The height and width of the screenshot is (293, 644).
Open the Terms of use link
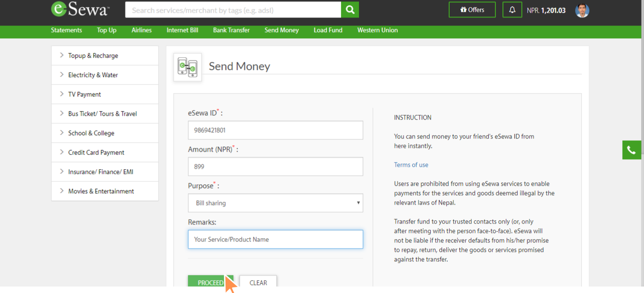[x=411, y=164]
